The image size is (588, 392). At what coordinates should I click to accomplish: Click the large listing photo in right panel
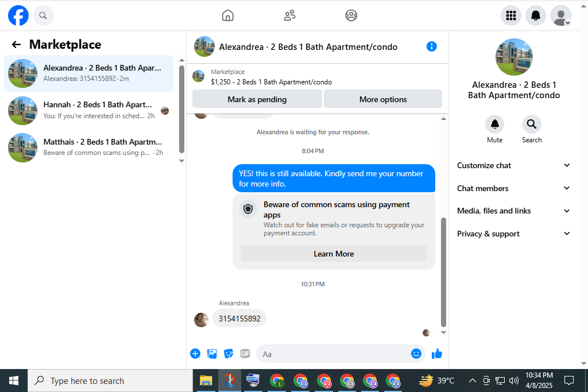point(514,57)
